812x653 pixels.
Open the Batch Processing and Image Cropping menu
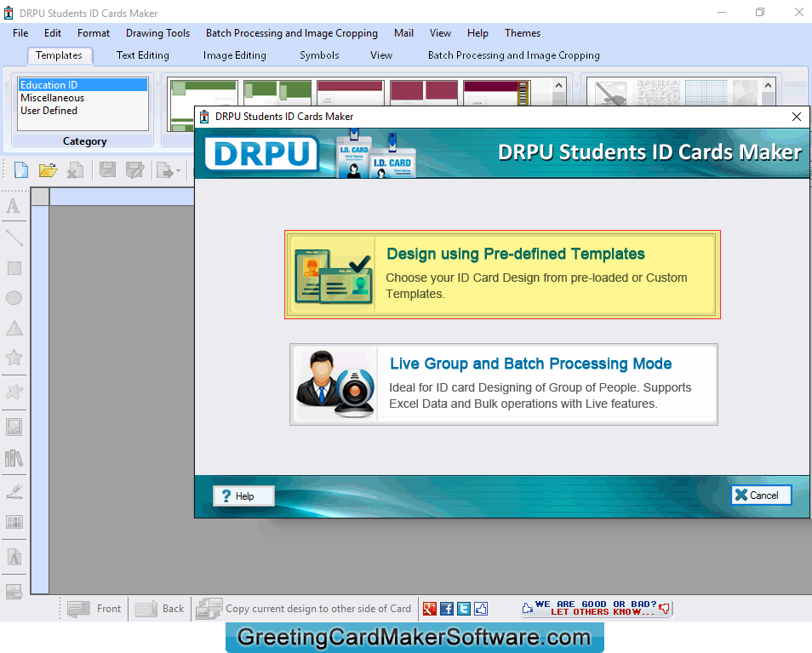click(292, 33)
